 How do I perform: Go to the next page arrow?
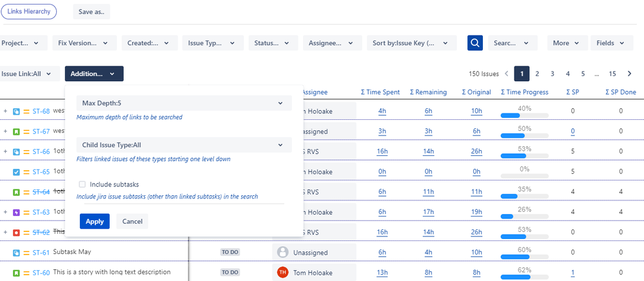pyautogui.click(x=630, y=74)
